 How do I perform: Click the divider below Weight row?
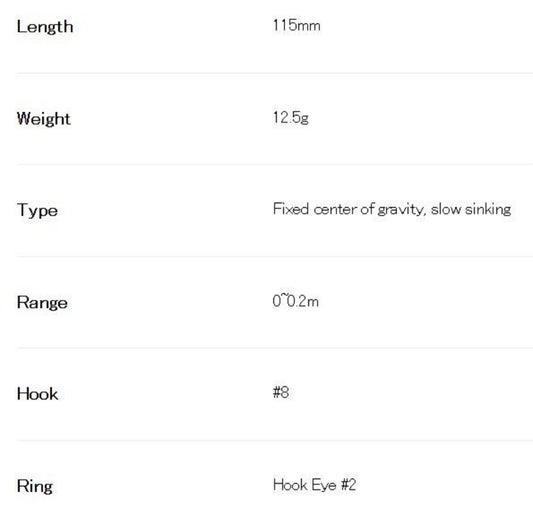coord(275,165)
